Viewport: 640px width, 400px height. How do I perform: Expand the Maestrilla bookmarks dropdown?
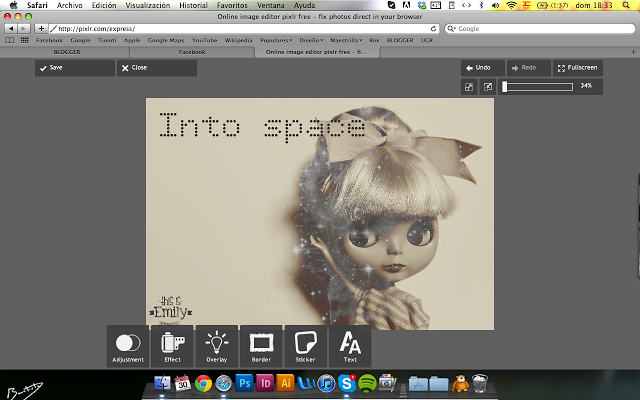point(348,40)
